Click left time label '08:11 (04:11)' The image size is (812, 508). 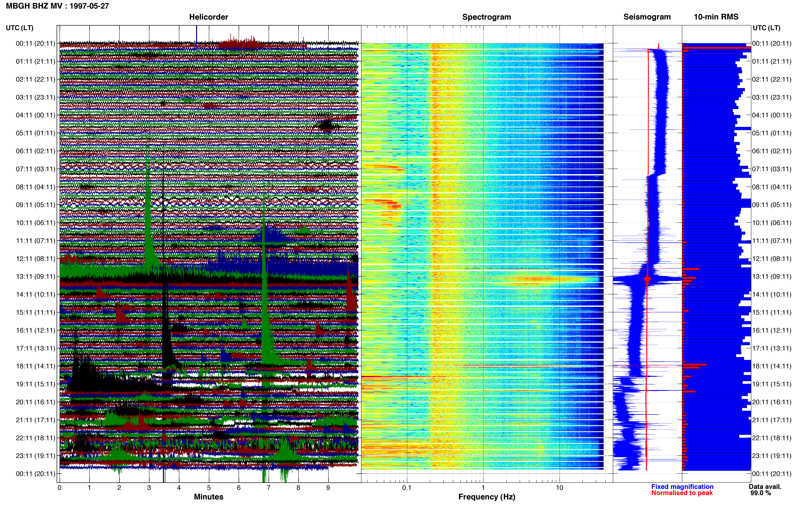pyautogui.click(x=36, y=187)
